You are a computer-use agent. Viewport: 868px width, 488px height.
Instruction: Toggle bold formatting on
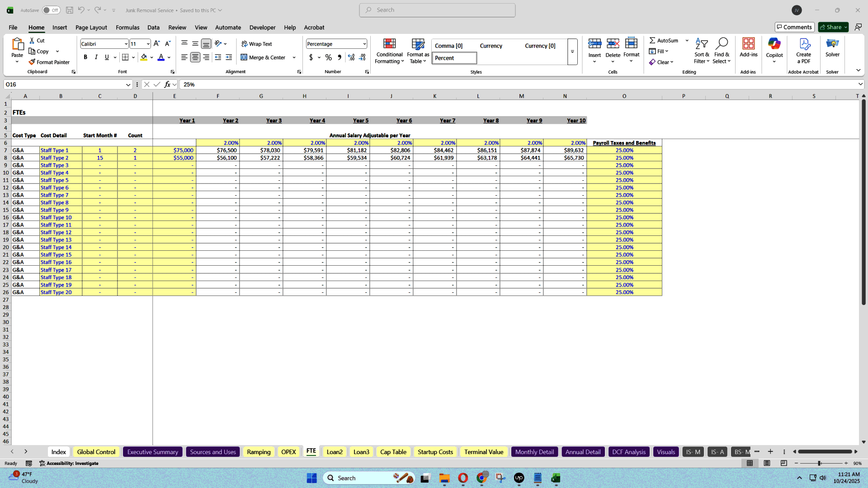pyautogui.click(x=85, y=57)
